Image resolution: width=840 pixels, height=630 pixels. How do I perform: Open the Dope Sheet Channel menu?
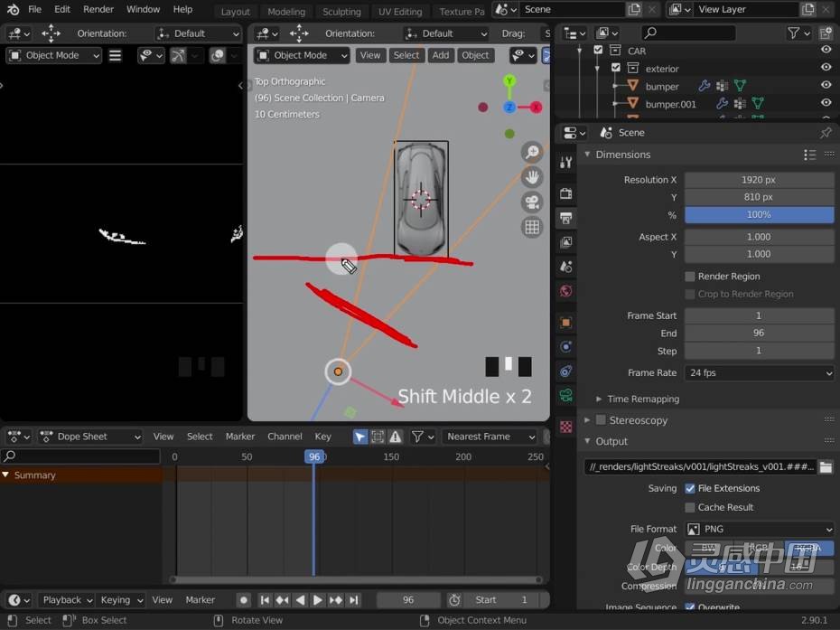(285, 437)
